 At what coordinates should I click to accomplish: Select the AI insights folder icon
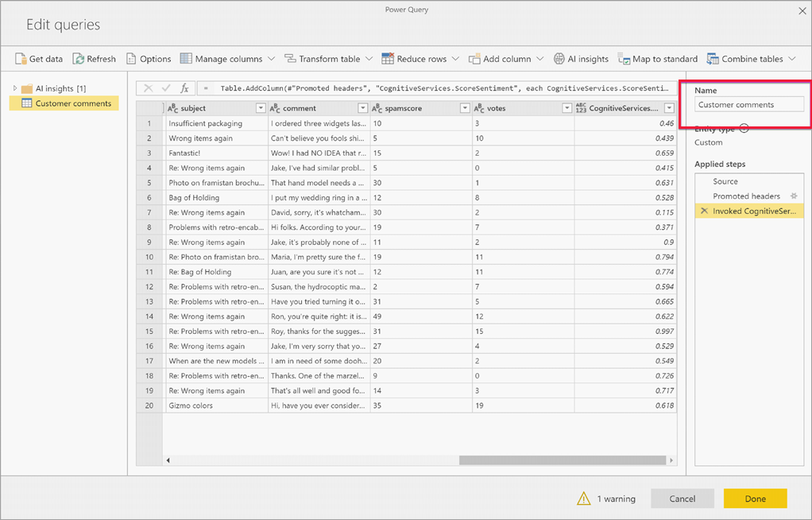27,88
